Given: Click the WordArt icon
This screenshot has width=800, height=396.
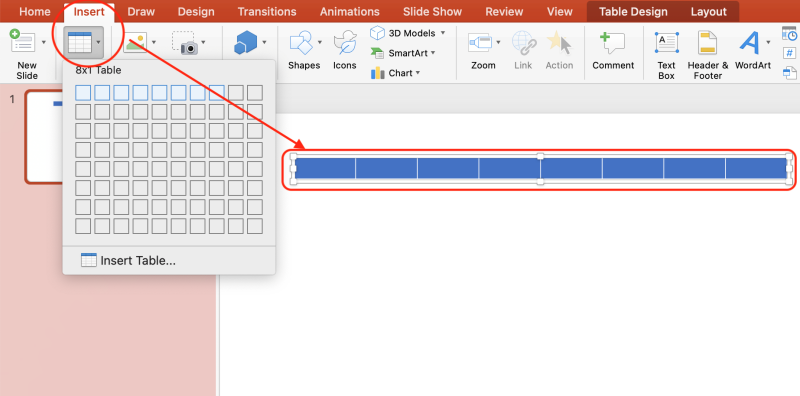Looking at the screenshot, I should 750,42.
